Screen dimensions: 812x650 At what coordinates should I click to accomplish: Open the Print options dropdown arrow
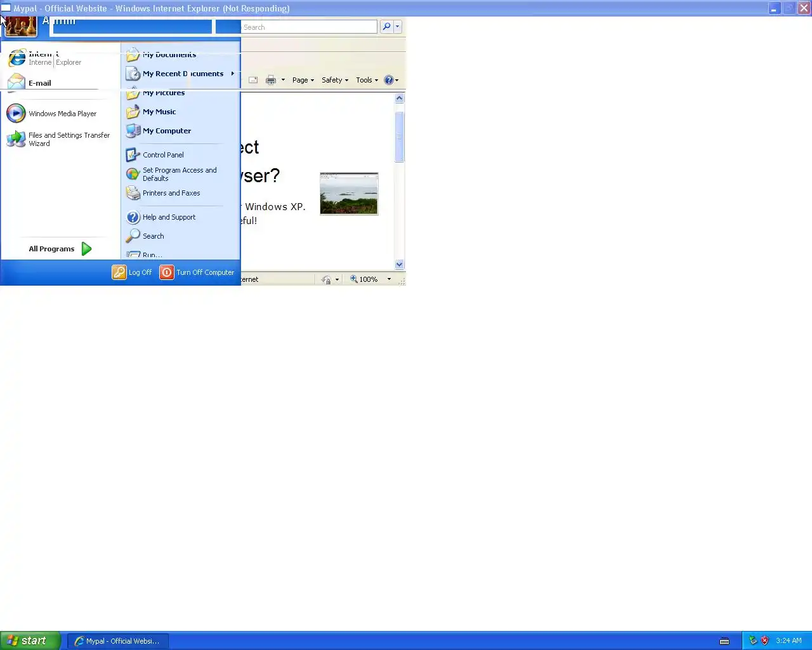pyautogui.click(x=283, y=80)
